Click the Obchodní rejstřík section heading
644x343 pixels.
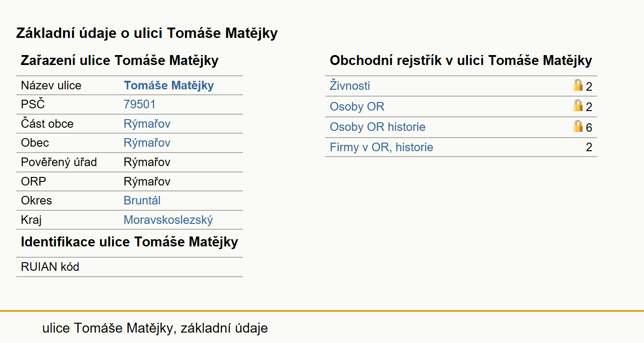pyautogui.click(x=461, y=60)
